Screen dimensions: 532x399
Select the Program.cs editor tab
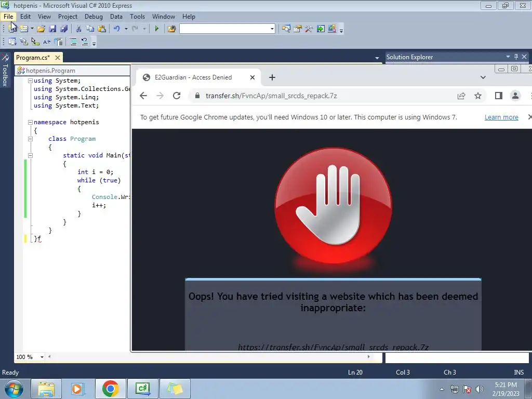(33, 57)
